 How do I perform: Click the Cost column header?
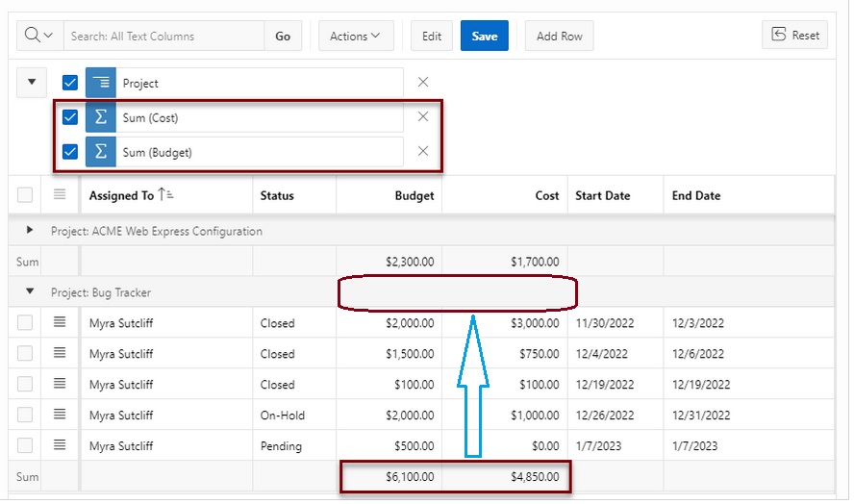tap(505, 195)
